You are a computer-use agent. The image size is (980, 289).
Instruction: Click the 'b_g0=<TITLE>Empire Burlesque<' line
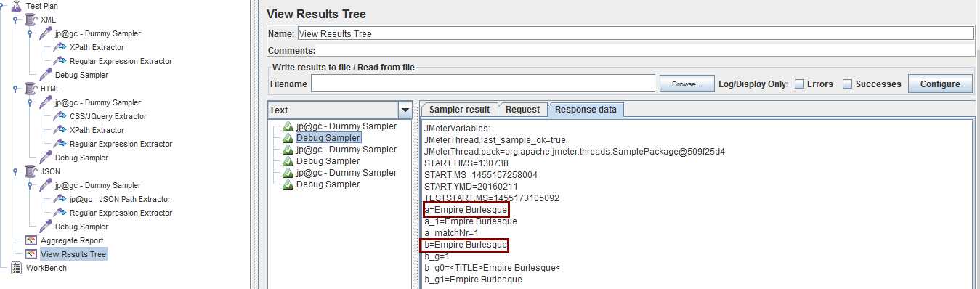click(492, 268)
